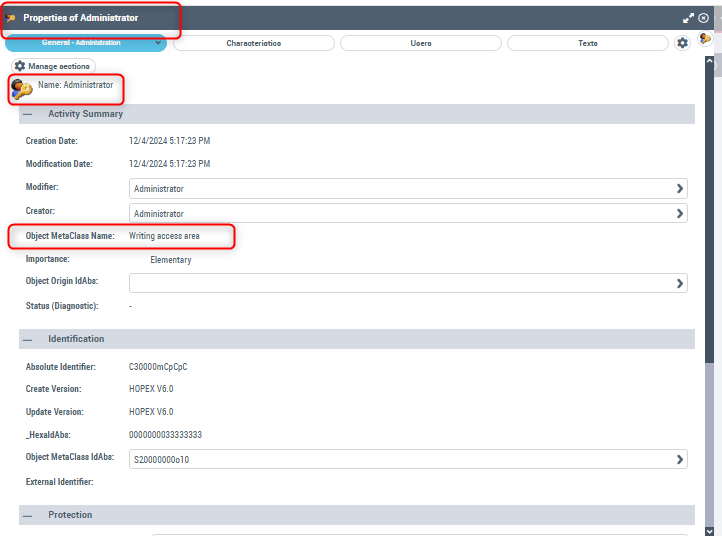Click the Administrator key icon next to Name
The width and height of the screenshot is (722, 536).
pos(22,89)
